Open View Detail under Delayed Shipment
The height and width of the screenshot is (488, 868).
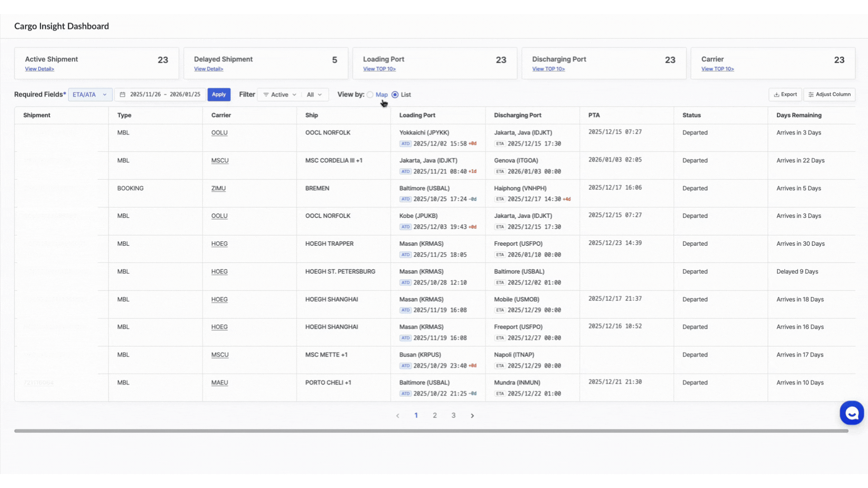click(x=208, y=69)
